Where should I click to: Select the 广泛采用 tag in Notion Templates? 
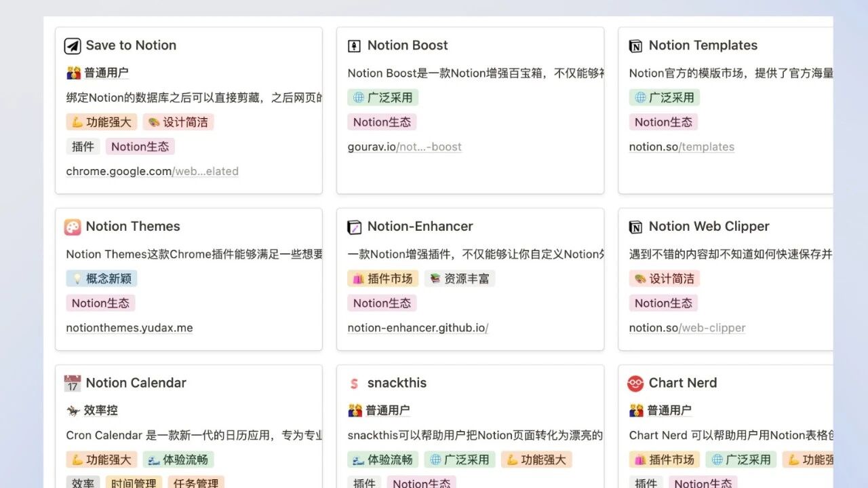click(665, 98)
